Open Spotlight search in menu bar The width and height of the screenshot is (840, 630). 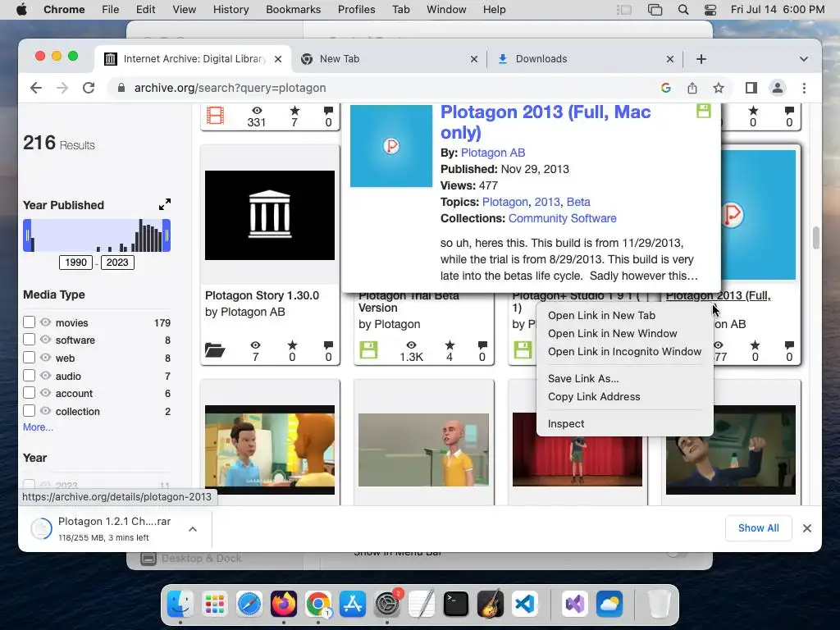tap(683, 10)
